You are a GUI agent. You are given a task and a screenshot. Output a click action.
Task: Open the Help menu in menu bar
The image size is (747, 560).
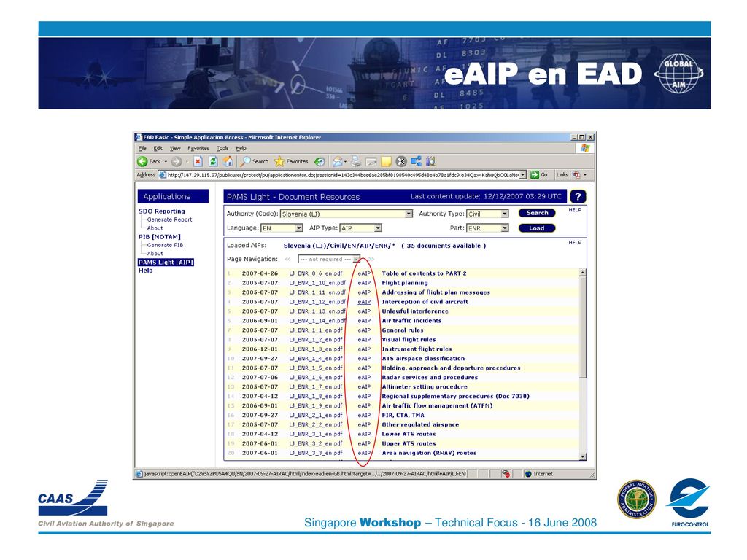(241, 149)
